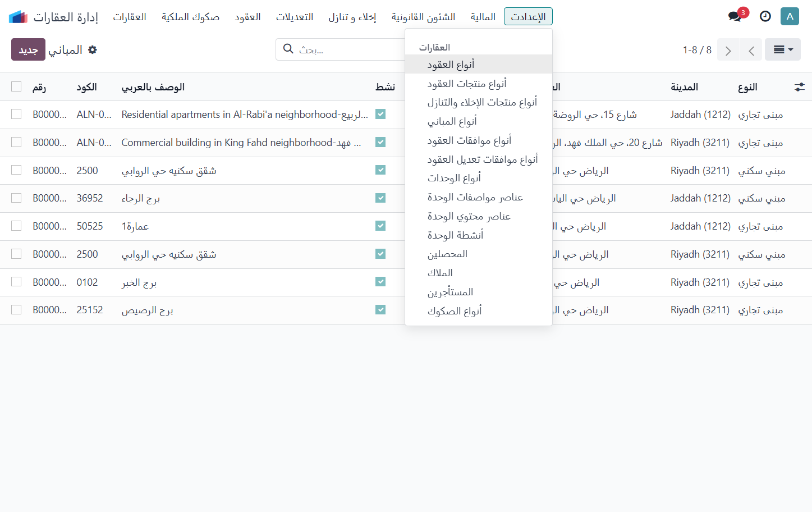812x512 pixels.
Task: Toggle the select-all rows checkbox
Action: 16,86
